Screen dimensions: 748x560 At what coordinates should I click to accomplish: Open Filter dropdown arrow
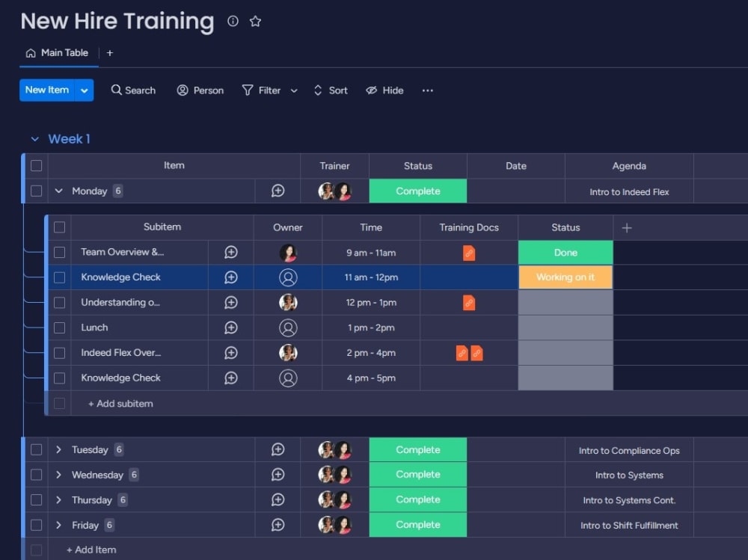[x=294, y=90]
